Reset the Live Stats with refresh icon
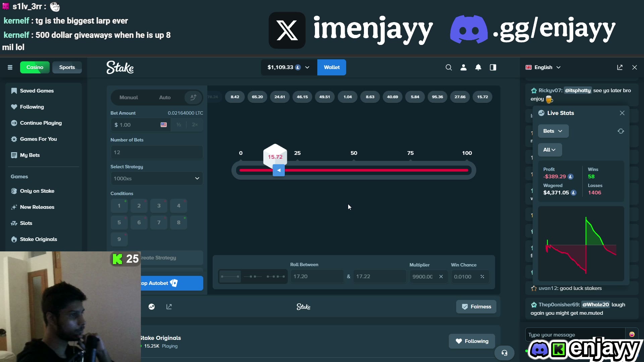644x362 pixels. pos(621,131)
